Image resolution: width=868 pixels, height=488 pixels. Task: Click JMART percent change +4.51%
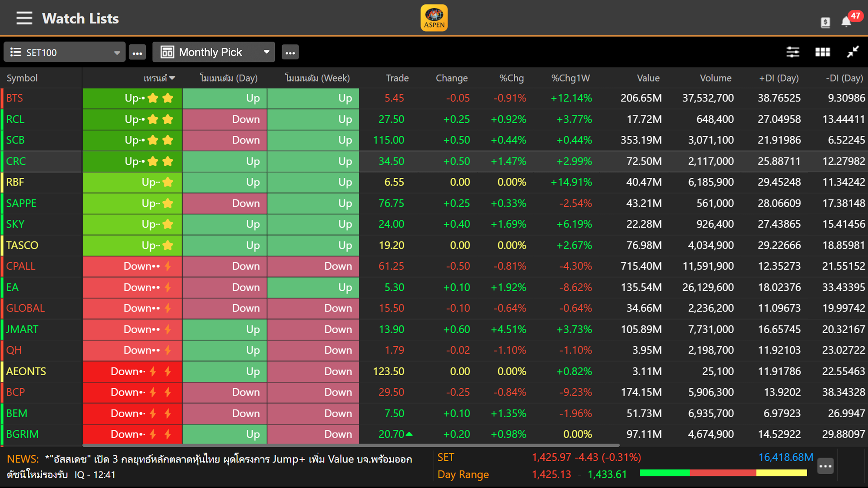pyautogui.click(x=508, y=329)
